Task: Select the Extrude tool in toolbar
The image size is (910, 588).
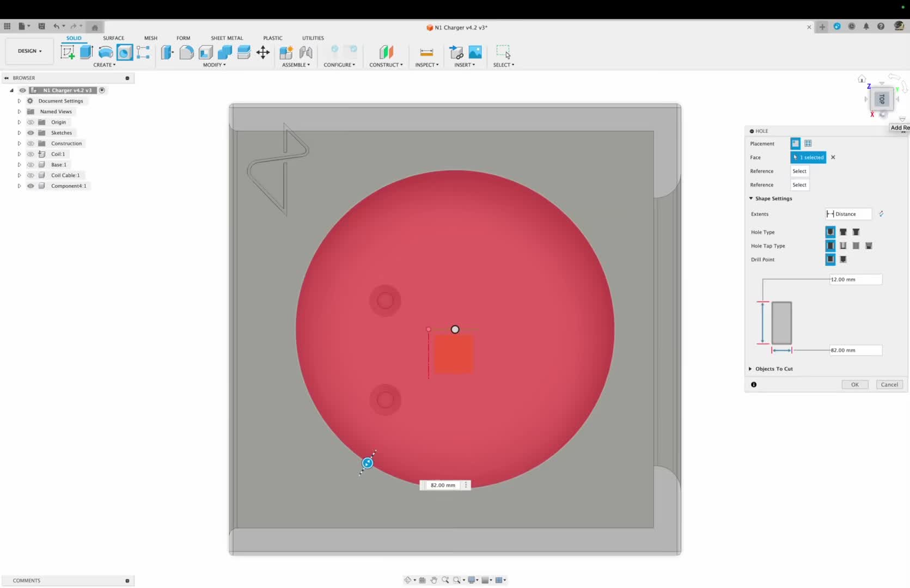Action: (86, 52)
